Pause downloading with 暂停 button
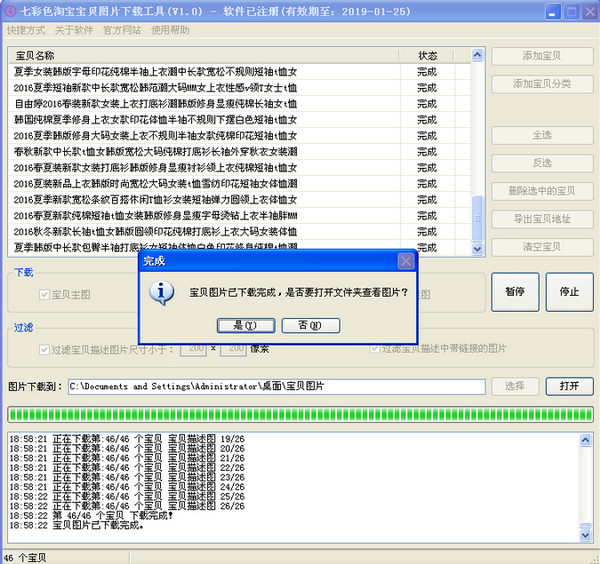 coord(515,292)
